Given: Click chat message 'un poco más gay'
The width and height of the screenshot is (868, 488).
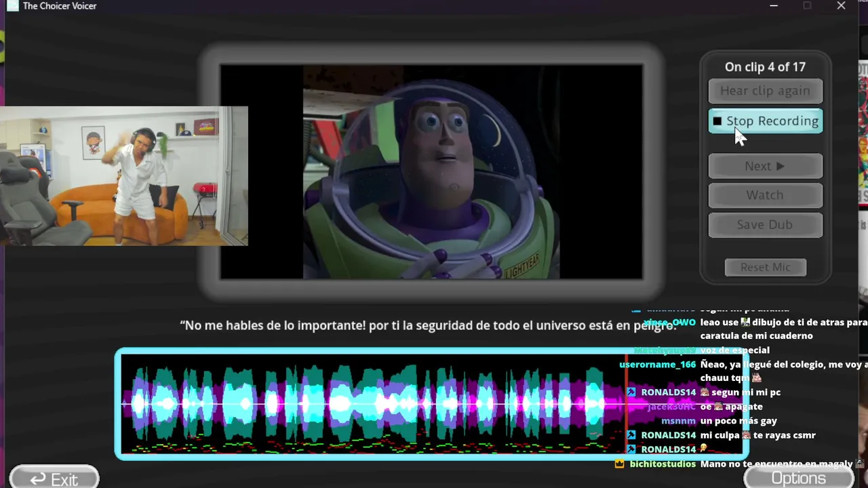Looking at the screenshot, I should (738, 421).
